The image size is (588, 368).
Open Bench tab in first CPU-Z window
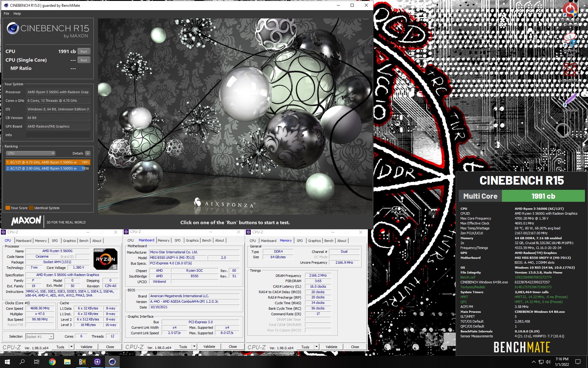pyautogui.click(x=84, y=241)
